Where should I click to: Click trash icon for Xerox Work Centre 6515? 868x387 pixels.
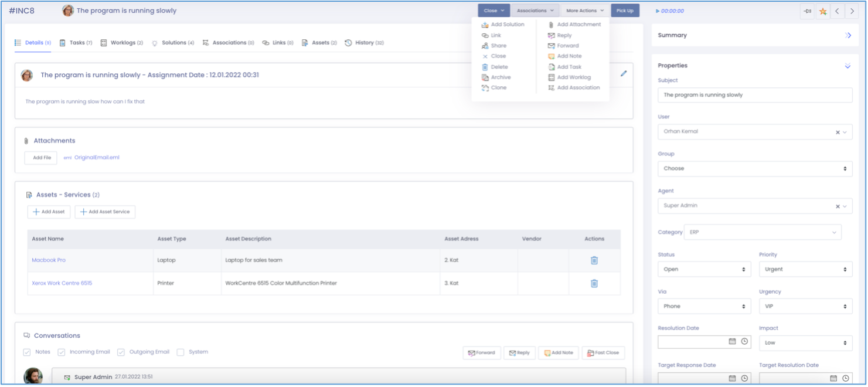click(594, 283)
